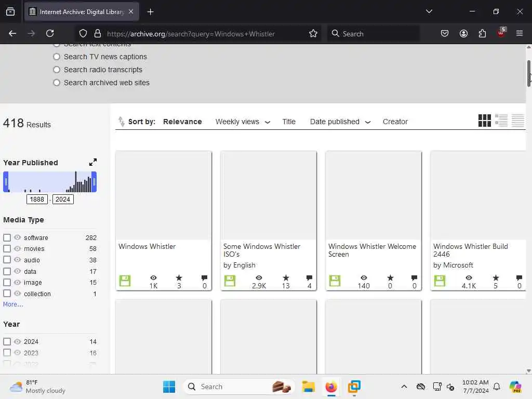Check the collection media type filter
Image resolution: width=532 pixels, height=399 pixels.
click(7, 294)
